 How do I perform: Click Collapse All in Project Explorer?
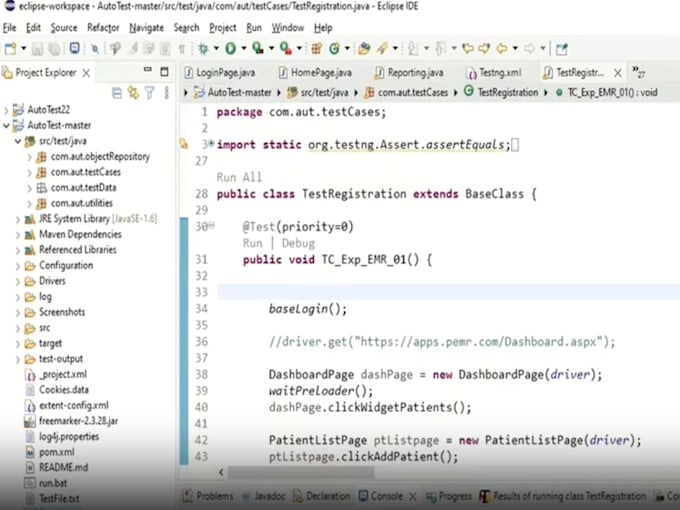(x=117, y=93)
